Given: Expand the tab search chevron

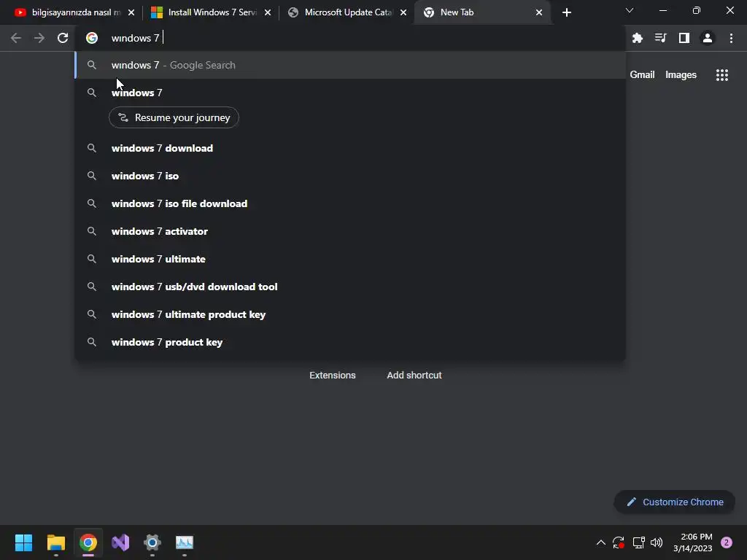Looking at the screenshot, I should point(630,10).
